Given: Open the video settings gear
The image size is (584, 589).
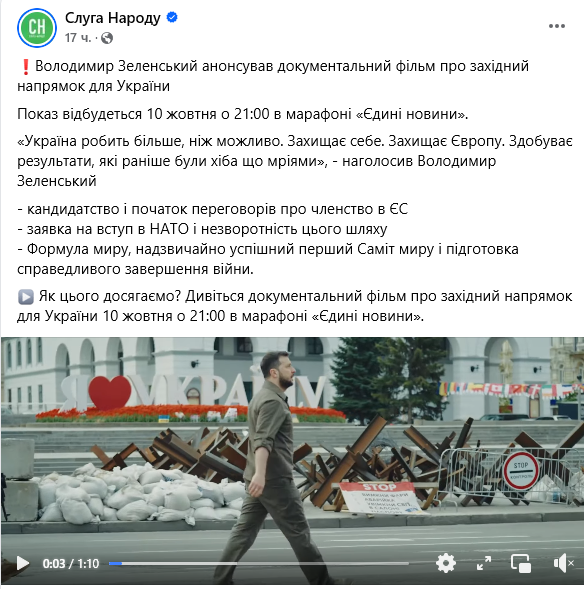Looking at the screenshot, I should [x=446, y=563].
